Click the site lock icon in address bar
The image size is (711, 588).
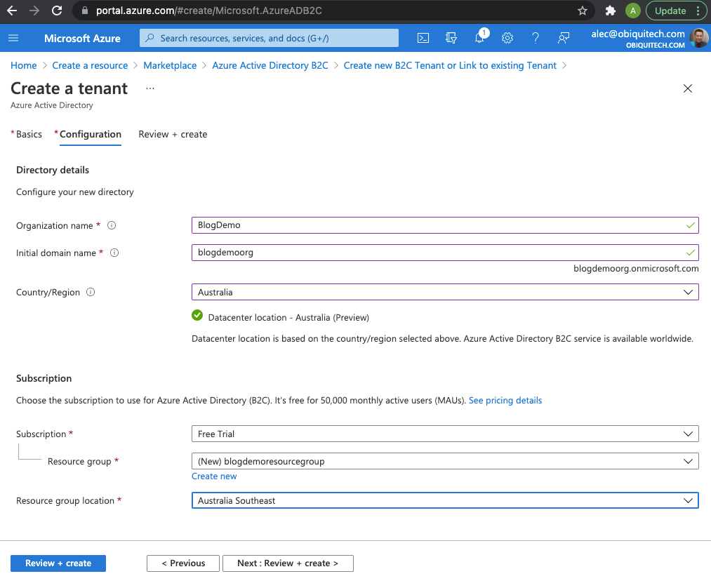pos(85,11)
